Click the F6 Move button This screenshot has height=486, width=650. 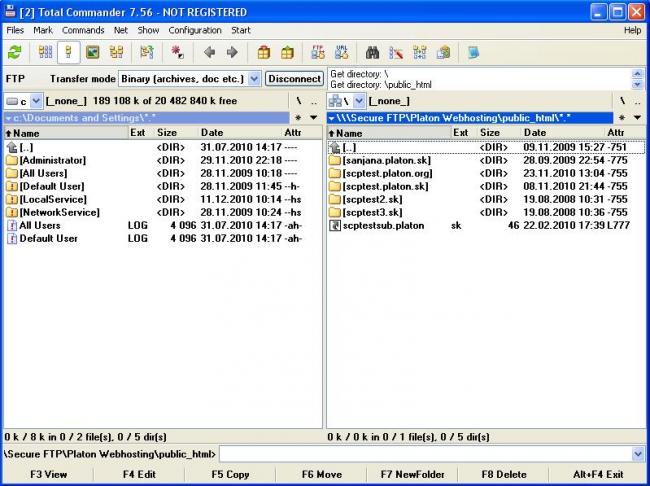coord(322,474)
